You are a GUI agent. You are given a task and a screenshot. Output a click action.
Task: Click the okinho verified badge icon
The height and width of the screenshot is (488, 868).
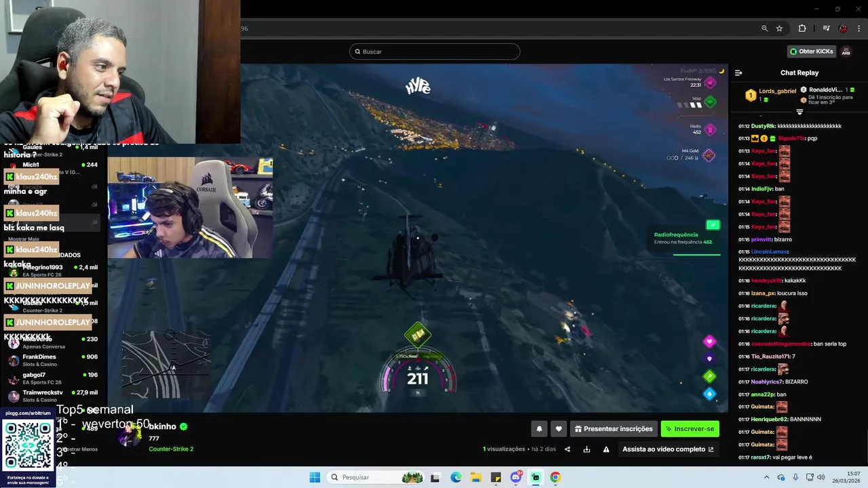(x=183, y=426)
